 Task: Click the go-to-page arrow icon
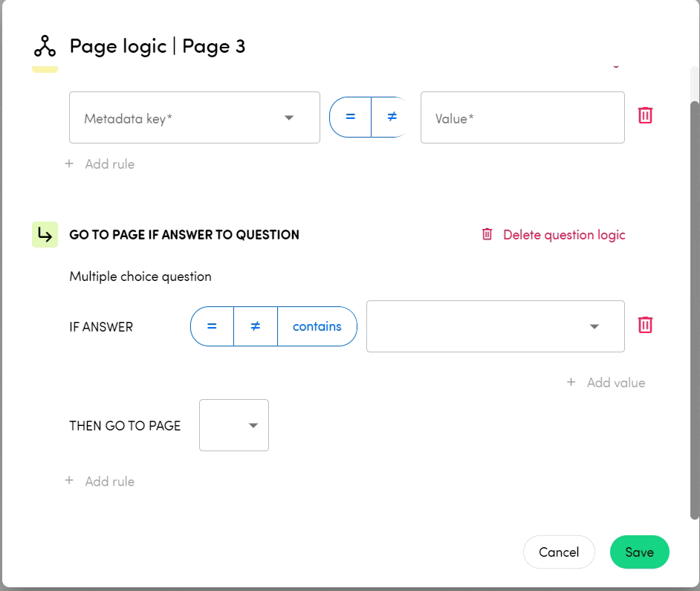click(x=45, y=235)
